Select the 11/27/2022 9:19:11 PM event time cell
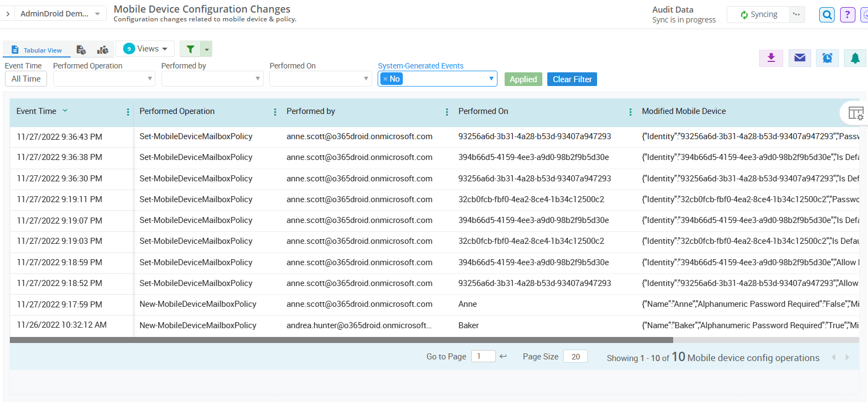The image size is (868, 406). click(x=60, y=199)
